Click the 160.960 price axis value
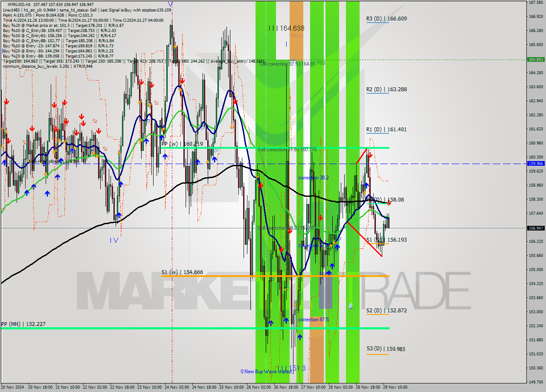Image resolution: width=546 pixels, height=392 pixels. click(x=535, y=143)
